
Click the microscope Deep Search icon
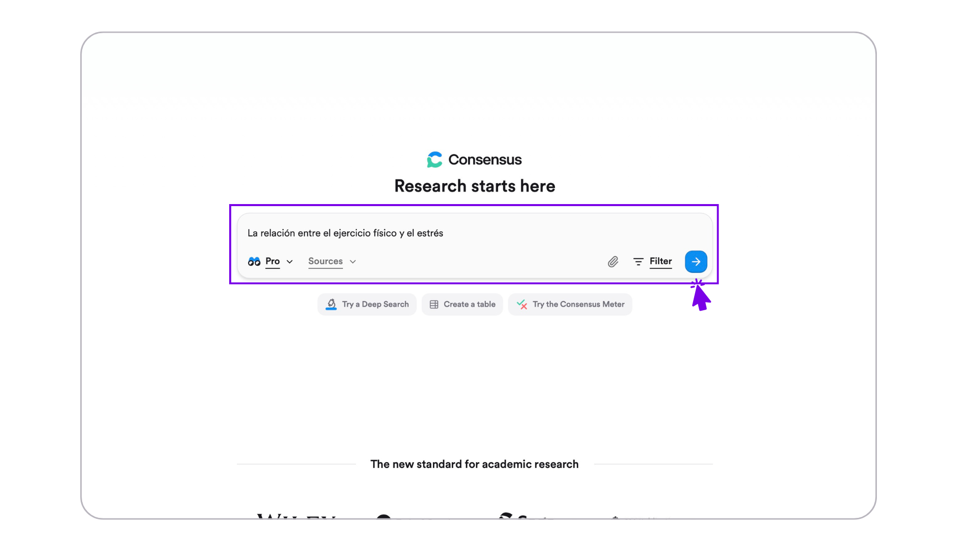331,305
